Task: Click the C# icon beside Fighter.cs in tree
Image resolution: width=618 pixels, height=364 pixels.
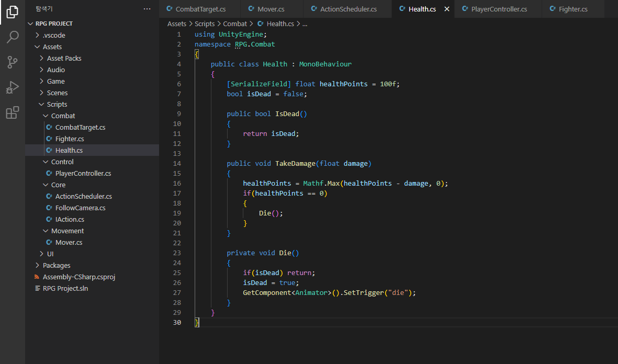Action: click(x=49, y=139)
